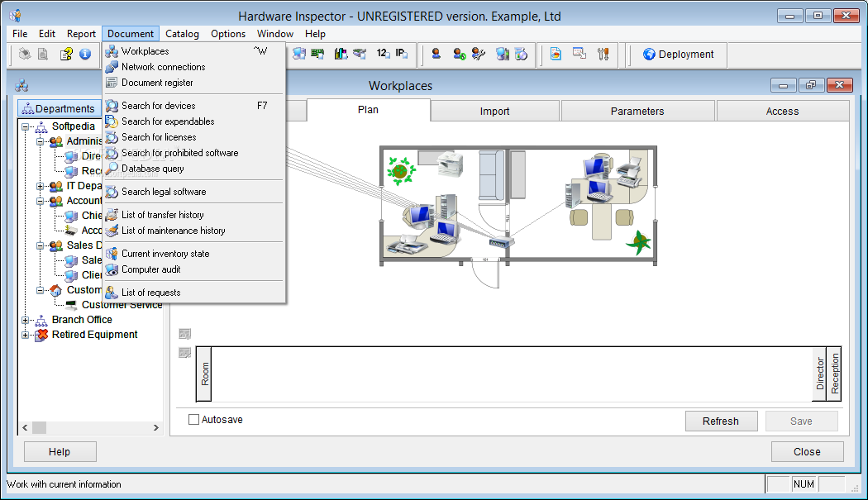Click the colored books toolbar icon
Screen dimensions: 868x500
tap(341, 54)
